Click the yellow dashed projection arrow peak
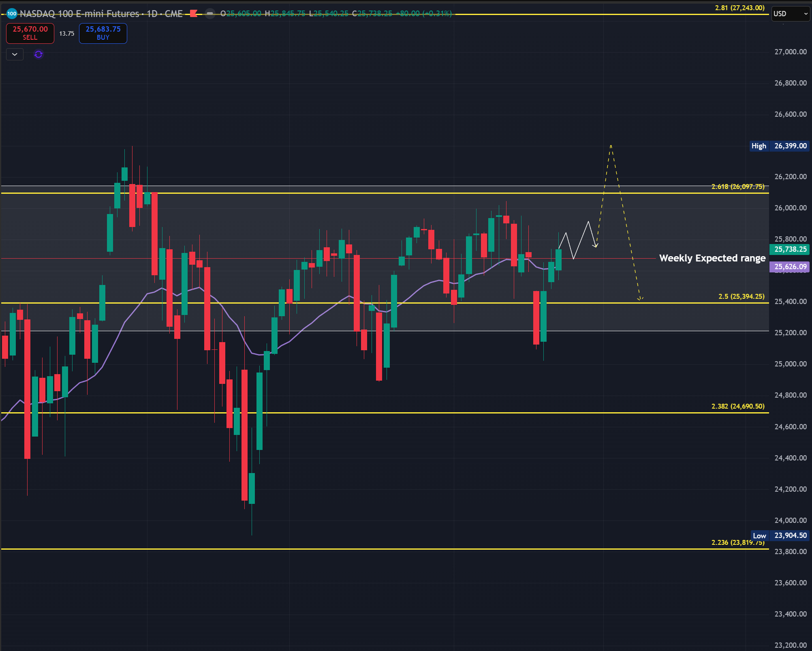812x651 pixels. 611,146
